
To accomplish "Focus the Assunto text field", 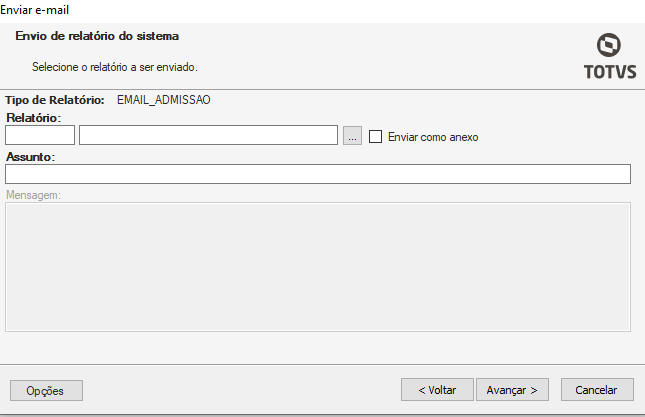I will pyautogui.click(x=318, y=174).
